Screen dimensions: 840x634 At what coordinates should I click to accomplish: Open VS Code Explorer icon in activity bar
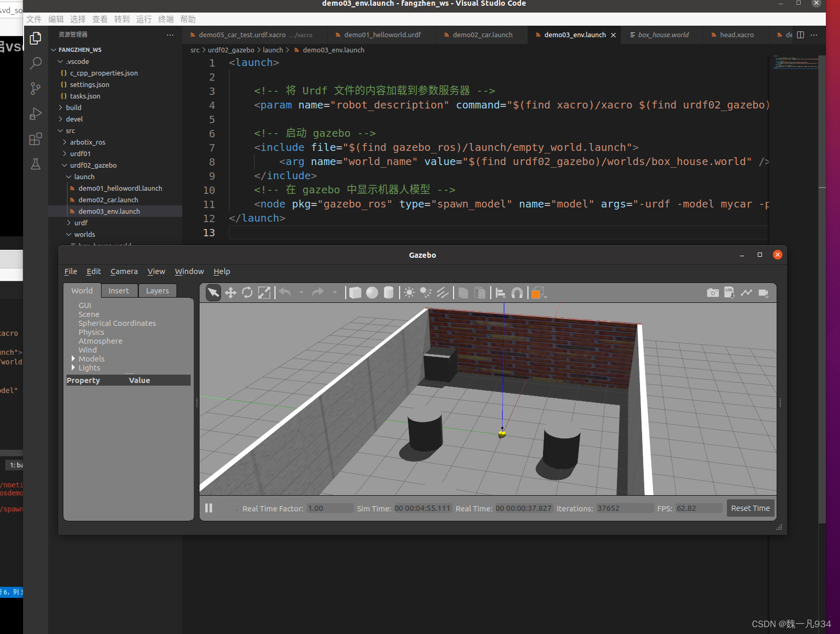[36, 38]
